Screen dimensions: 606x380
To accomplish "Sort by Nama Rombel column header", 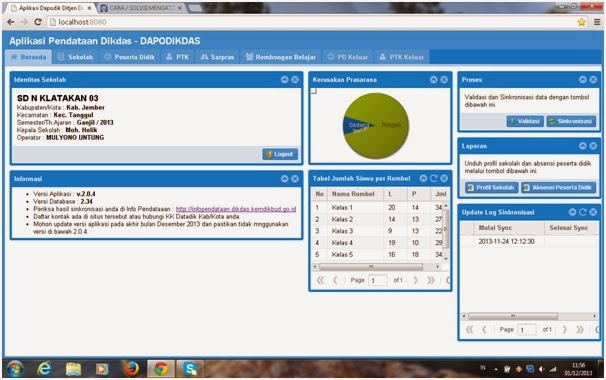I will 356,194.
